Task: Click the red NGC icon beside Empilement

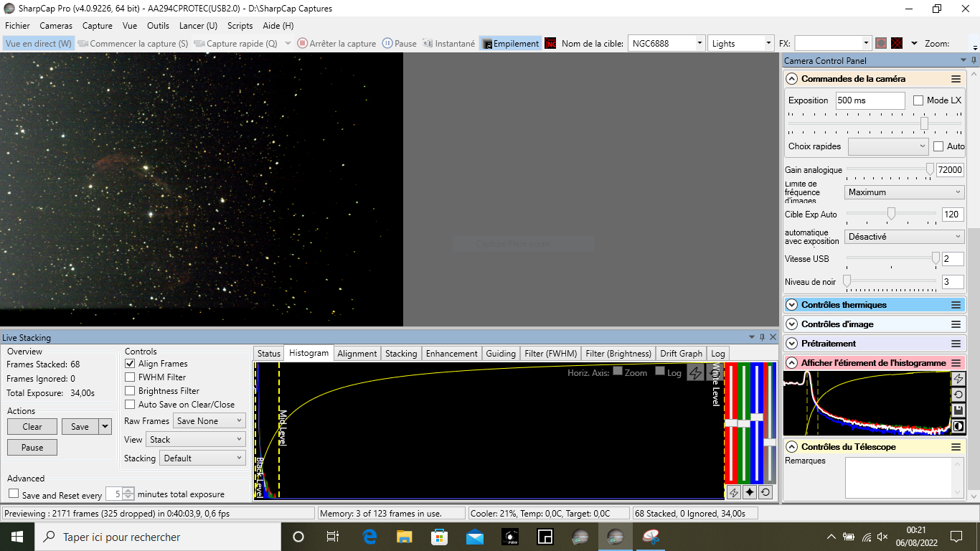Action: (x=551, y=44)
